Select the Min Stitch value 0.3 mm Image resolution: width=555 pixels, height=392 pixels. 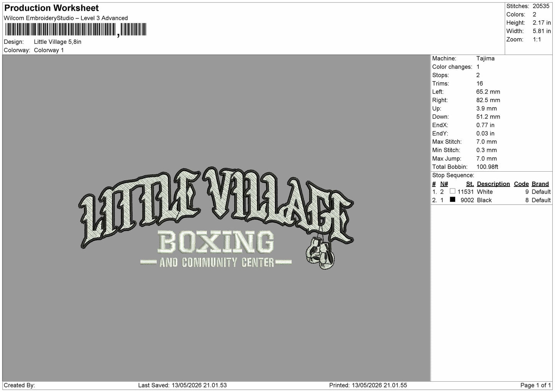(486, 150)
